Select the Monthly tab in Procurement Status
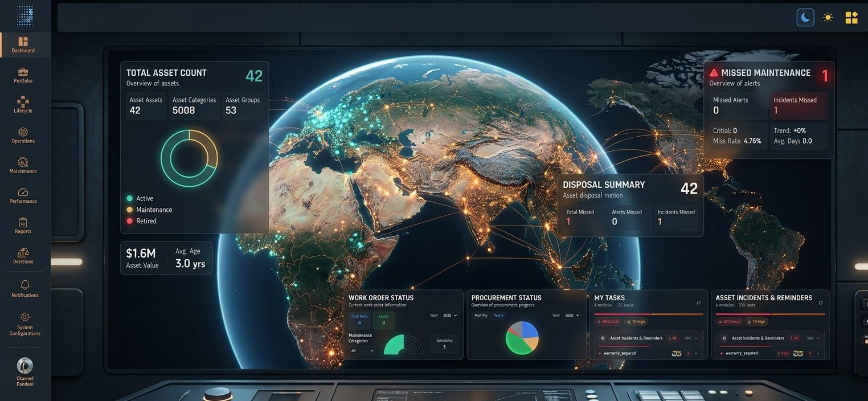 coord(481,315)
